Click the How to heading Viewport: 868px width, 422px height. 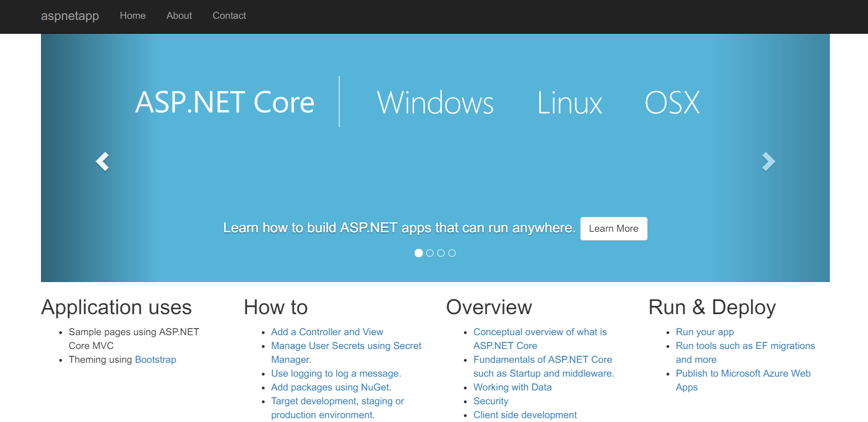point(276,307)
